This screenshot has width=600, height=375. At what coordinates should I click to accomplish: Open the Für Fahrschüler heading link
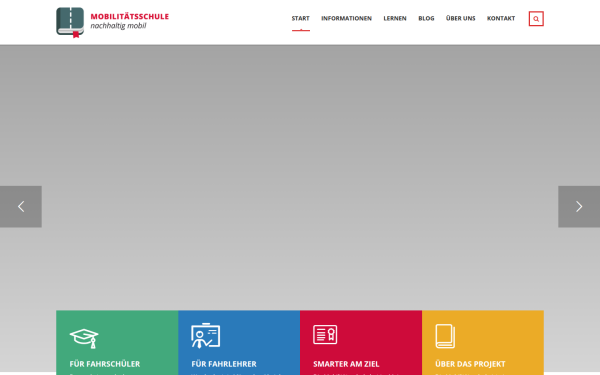tap(105, 364)
